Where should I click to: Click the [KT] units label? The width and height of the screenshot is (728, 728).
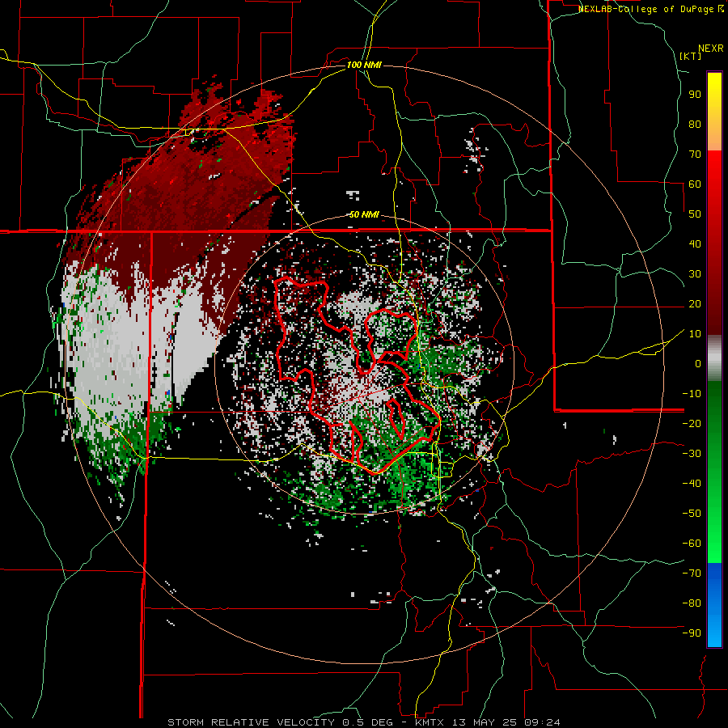(690, 56)
